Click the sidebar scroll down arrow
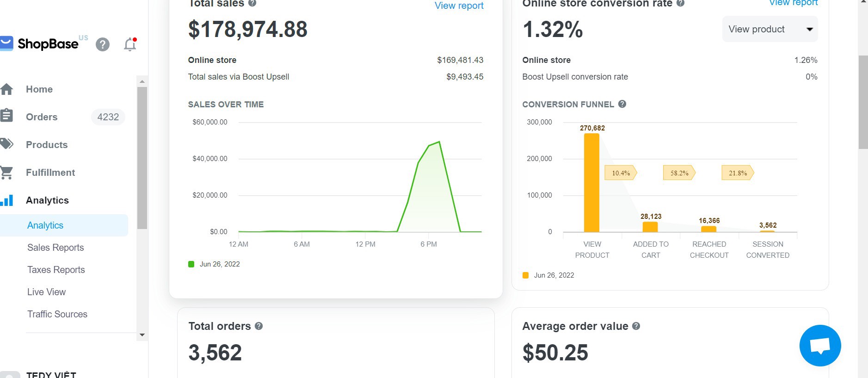This screenshot has height=378, width=868. [x=142, y=335]
